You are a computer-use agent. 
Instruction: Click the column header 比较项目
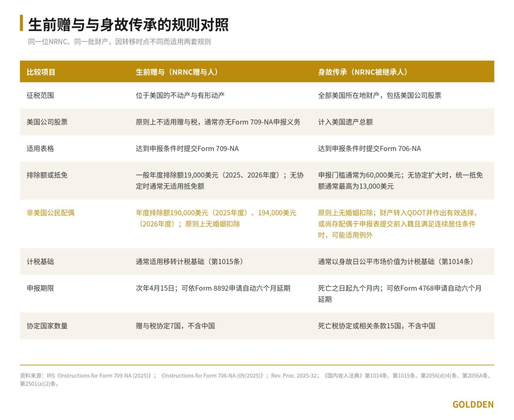41,72
